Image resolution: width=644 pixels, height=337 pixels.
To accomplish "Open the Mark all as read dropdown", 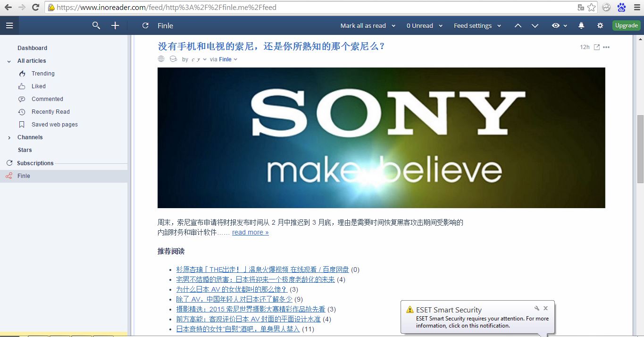I will 368,25.
